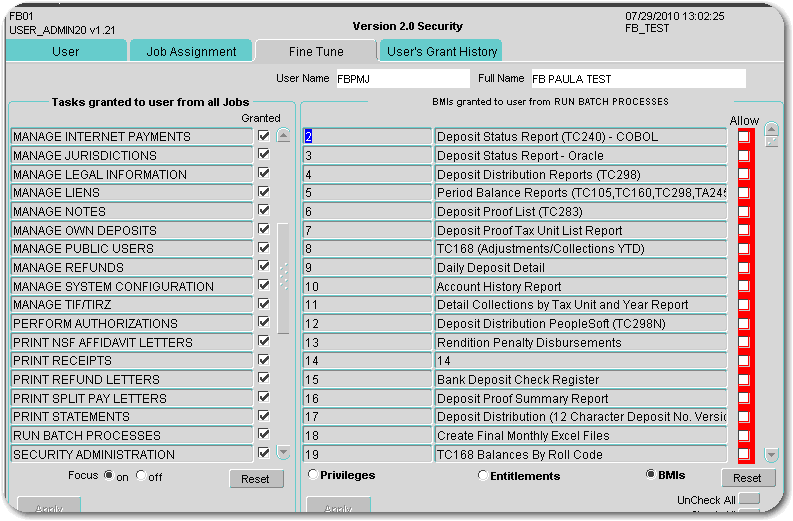
Task: Select the MANAGE PUBLIC USERS task
Action: coord(131,248)
